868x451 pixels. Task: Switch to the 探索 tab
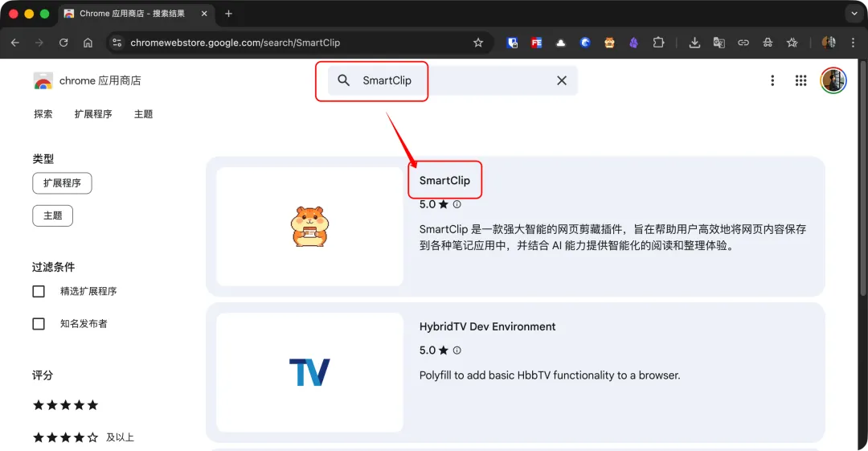pyautogui.click(x=43, y=114)
